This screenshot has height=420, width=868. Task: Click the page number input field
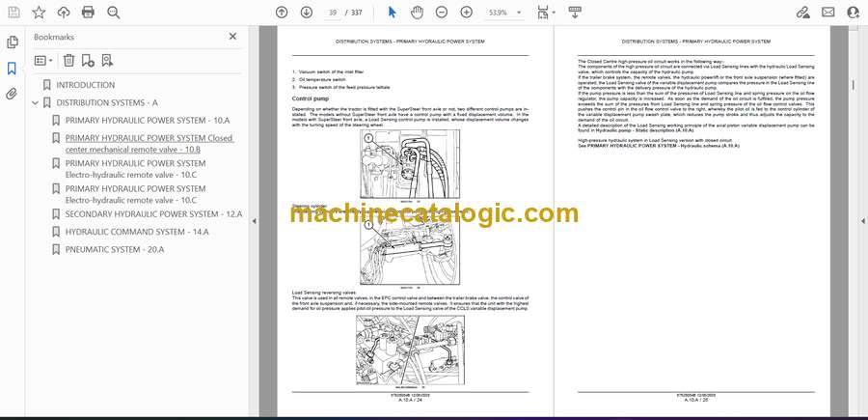pos(332,13)
